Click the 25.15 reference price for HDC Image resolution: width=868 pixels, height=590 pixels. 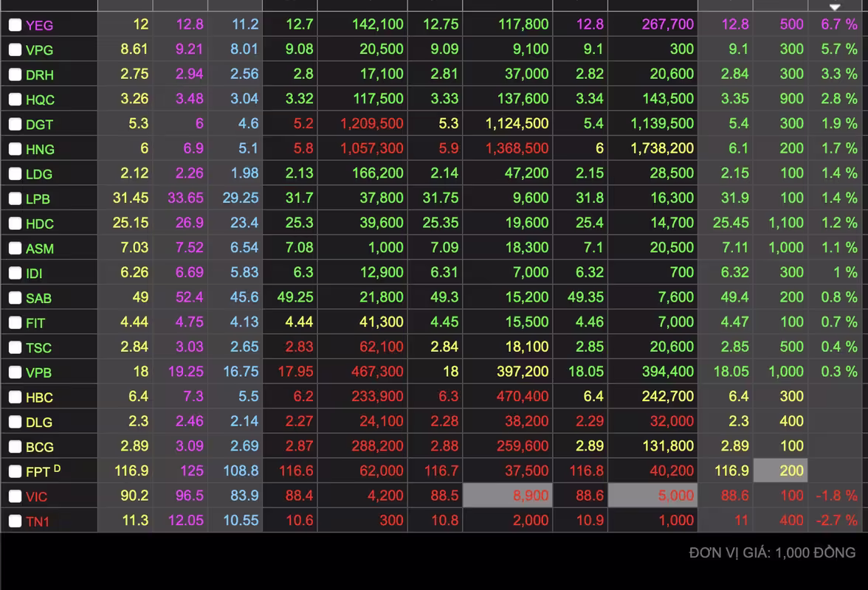click(x=131, y=223)
